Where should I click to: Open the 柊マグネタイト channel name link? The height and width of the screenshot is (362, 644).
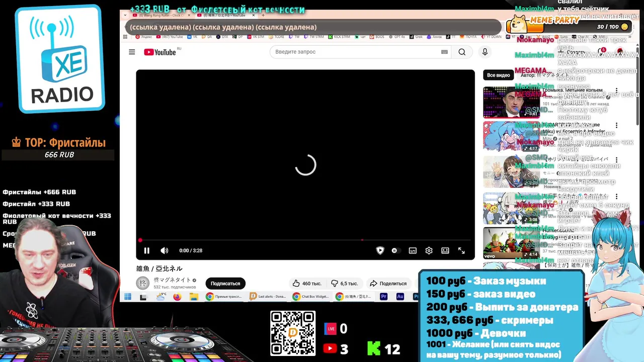(173, 280)
